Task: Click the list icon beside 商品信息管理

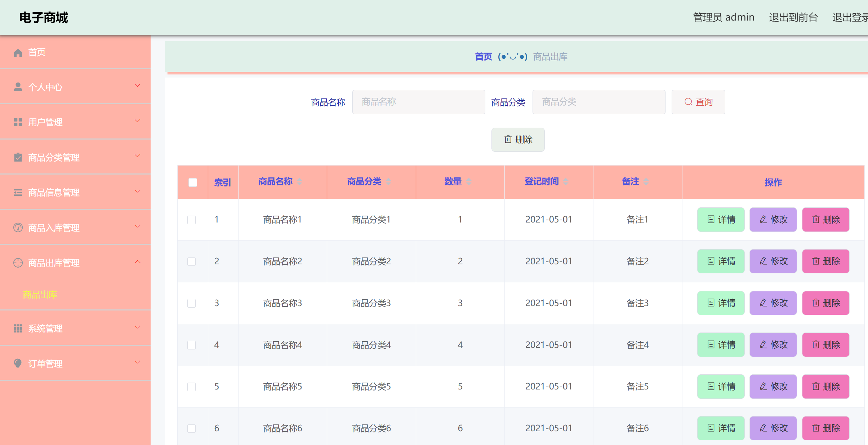Action: [18, 193]
